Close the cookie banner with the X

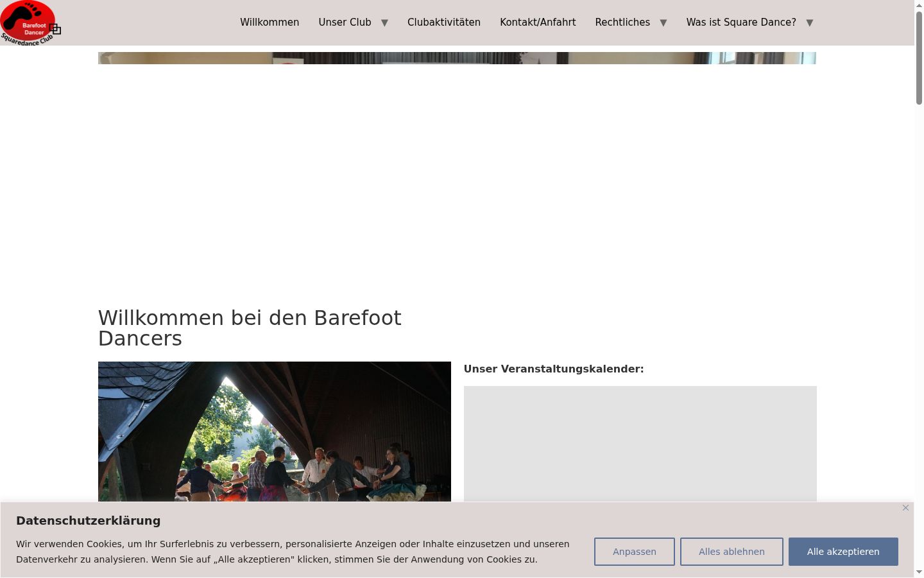pos(905,508)
